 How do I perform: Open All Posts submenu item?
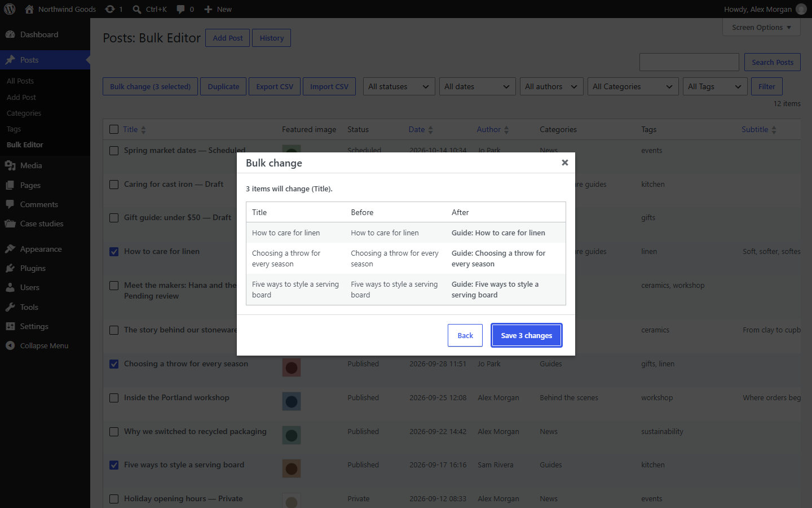coord(20,81)
